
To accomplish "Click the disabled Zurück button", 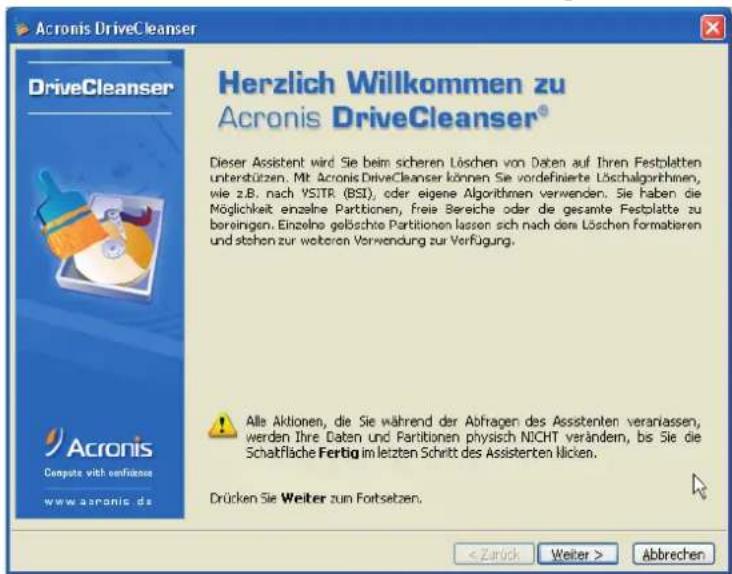I will [x=493, y=554].
